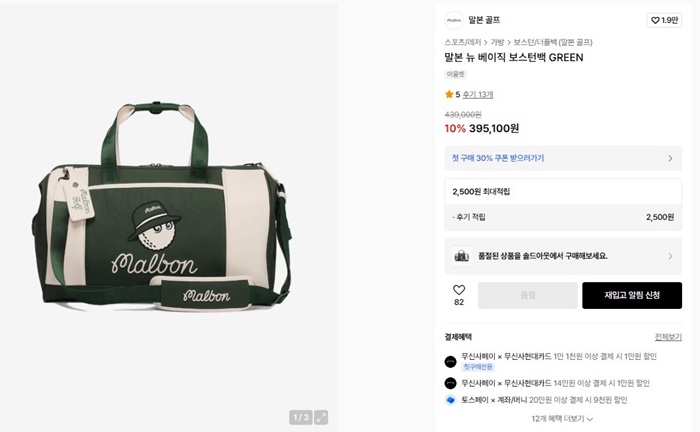Click the Malbon Golf brand logo icon

(x=454, y=20)
